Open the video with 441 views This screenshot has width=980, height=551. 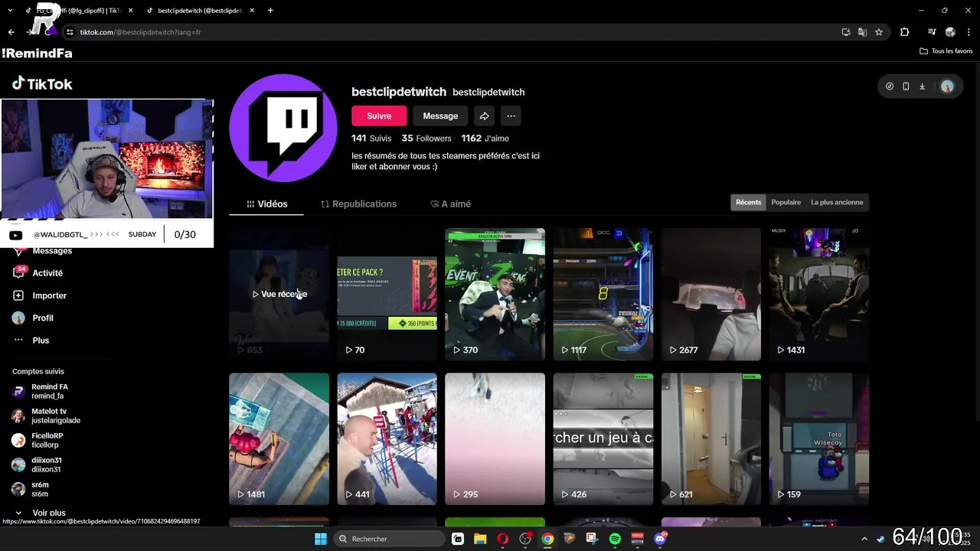[387, 439]
